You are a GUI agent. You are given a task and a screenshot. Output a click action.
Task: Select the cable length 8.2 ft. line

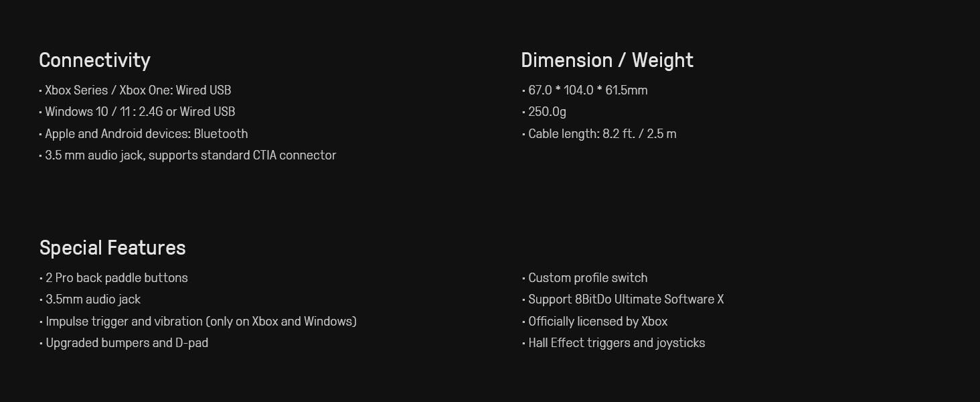pyautogui.click(x=602, y=134)
